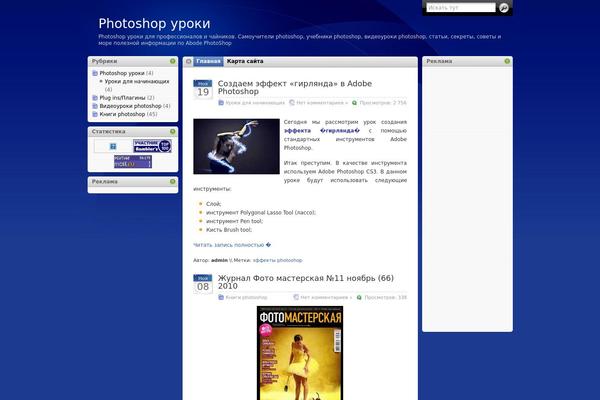The image size is (600, 400).
Task: Click folder icon next to Видеоуроки photoshop
Action: tap(95, 106)
